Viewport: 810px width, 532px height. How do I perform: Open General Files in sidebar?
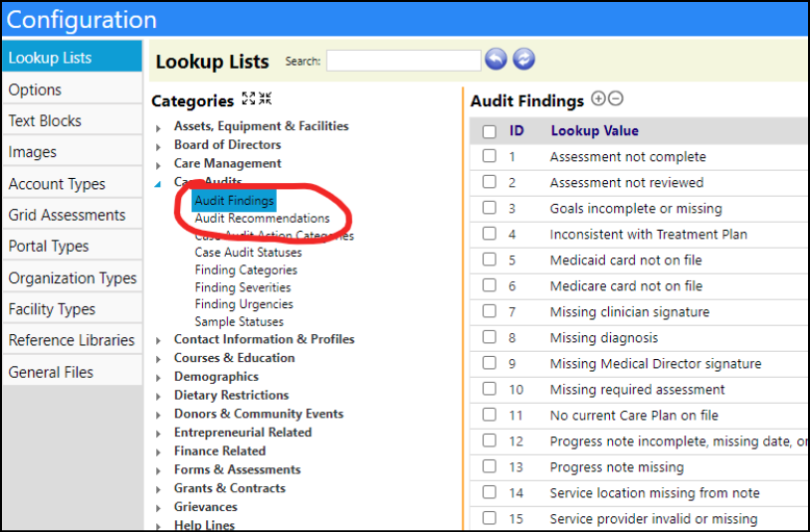[x=73, y=372]
